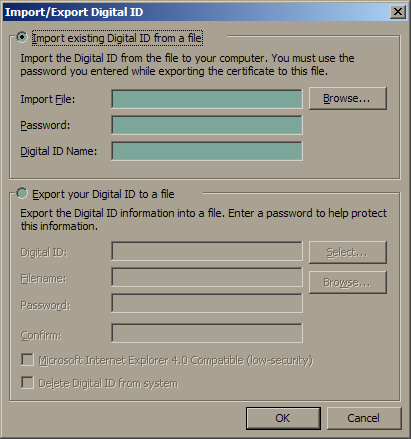This screenshot has width=411, height=439.
Task: Click the export Digital ID field
Action: pyautogui.click(x=207, y=251)
